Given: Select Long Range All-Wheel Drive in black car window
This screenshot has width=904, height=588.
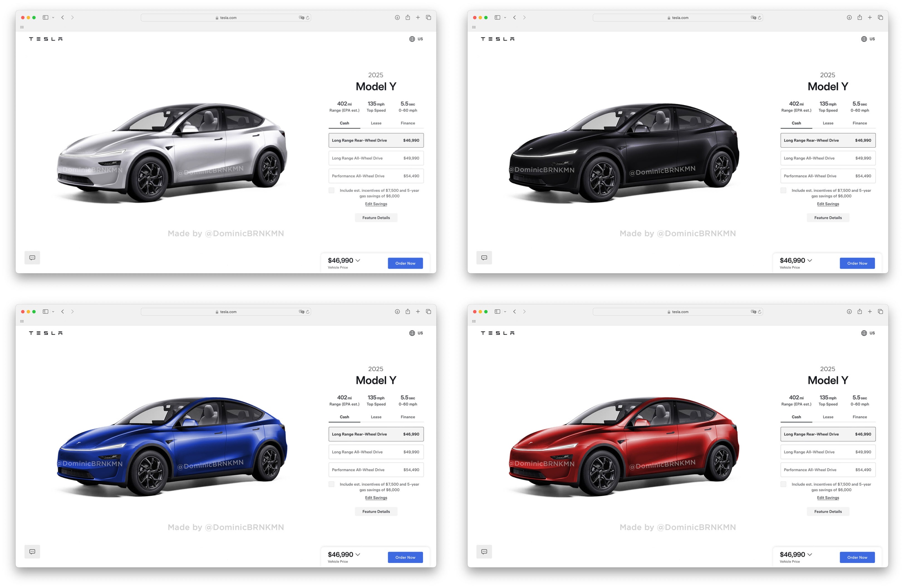Looking at the screenshot, I should click(828, 158).
